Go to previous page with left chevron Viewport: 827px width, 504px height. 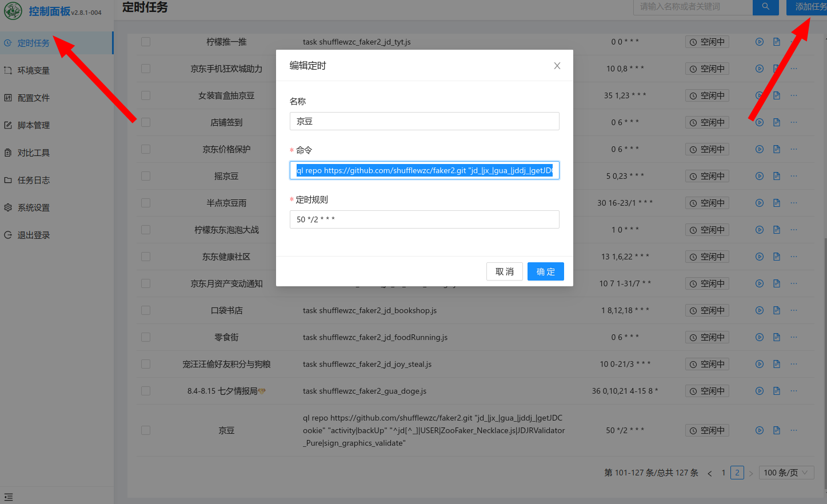click(x=710, y=473)
